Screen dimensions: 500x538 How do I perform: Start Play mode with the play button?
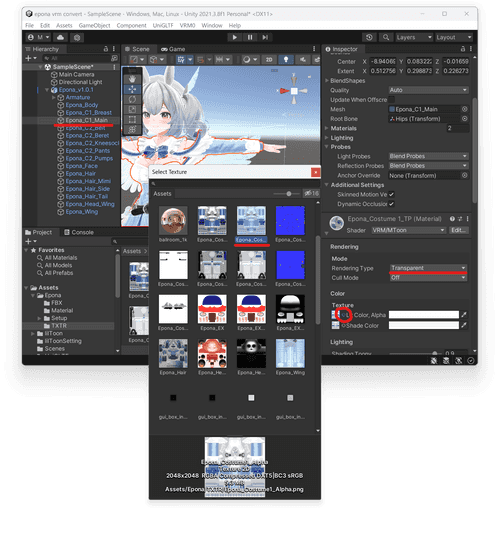click(x=235, y=37)
